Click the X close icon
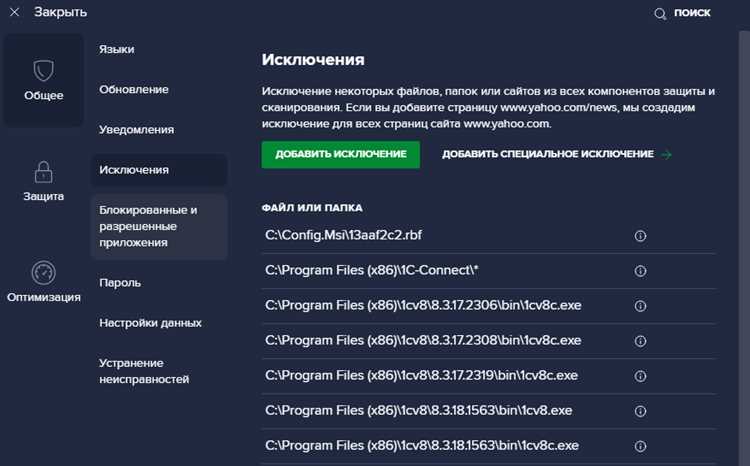This screenshot has width=750, height=466. pyautogui.click(x=14, y=12)
